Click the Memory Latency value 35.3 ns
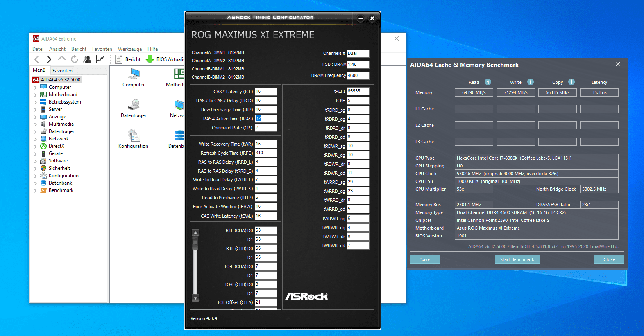The width and height of the screenshot is (644, 336). pyautogui.click(x=599, y=92)
